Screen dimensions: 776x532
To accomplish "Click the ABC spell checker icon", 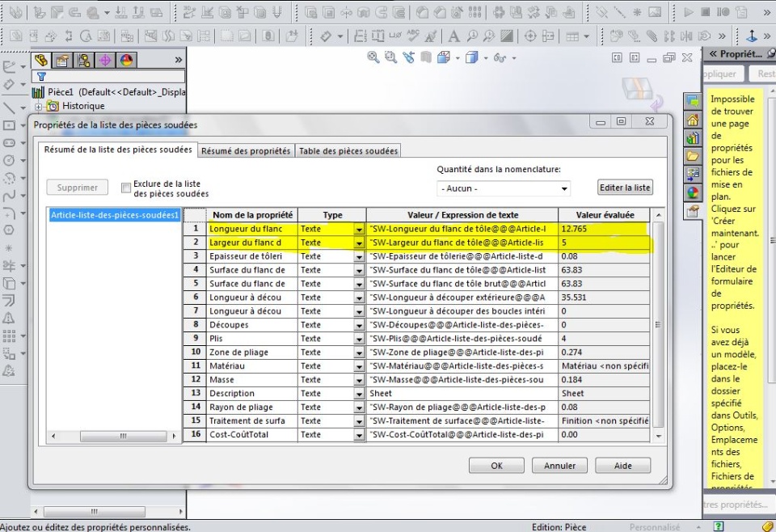I will [x=413, y=36].
